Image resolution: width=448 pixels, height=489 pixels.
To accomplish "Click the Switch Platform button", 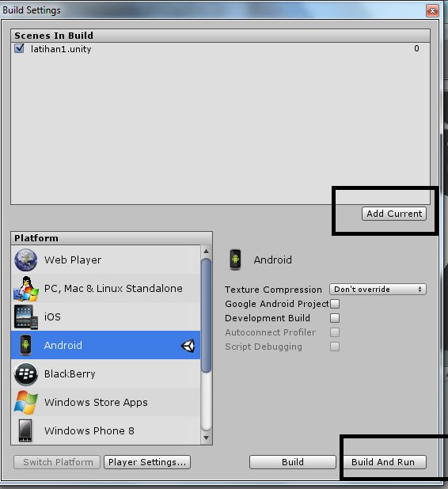I will click(57, 462).
